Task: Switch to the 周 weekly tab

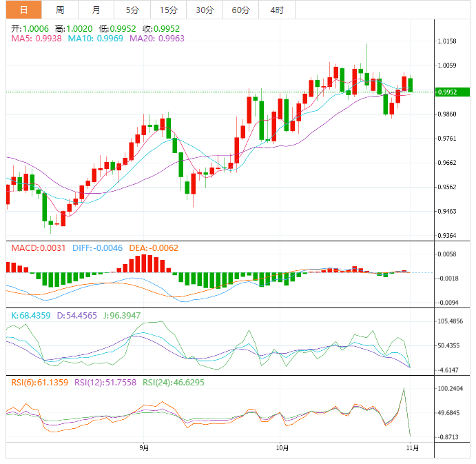Action: click(x=60, y=10)
